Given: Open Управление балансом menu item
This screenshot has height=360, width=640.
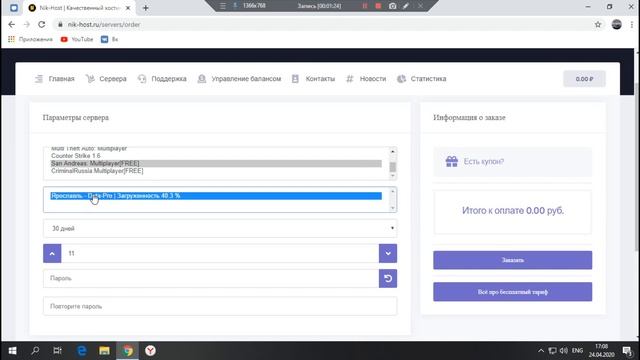Looking at the screenshot, I should pyautogui.click(x=239, y=79).
